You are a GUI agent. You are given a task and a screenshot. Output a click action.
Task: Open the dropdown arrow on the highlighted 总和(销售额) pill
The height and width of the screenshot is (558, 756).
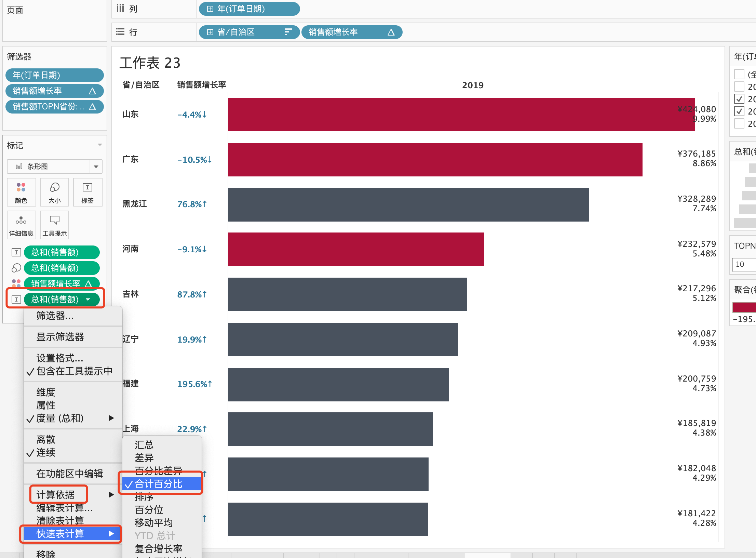coord(88,300)
